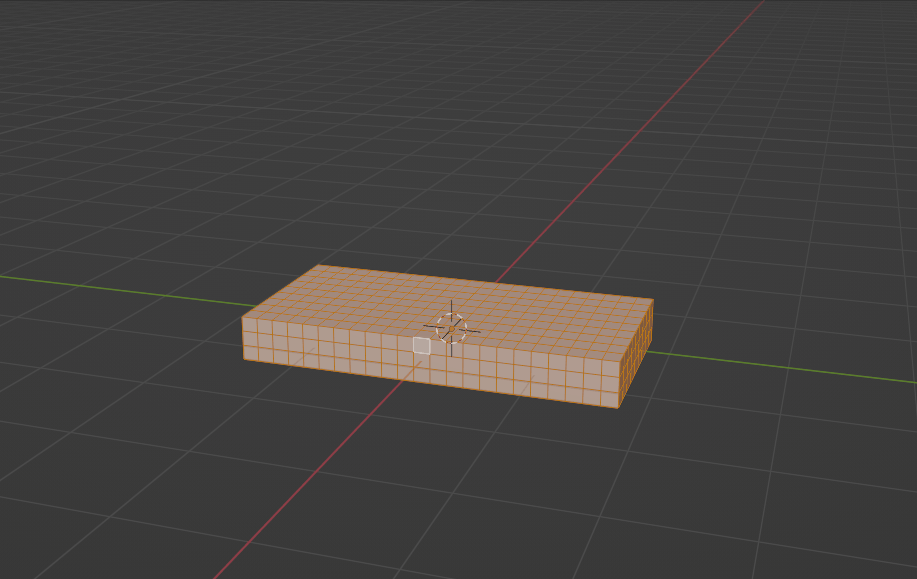Select the white highlighted face on the box front
Image resolution: width=917 pixels, height=579 pixels.
click(422, 346)
